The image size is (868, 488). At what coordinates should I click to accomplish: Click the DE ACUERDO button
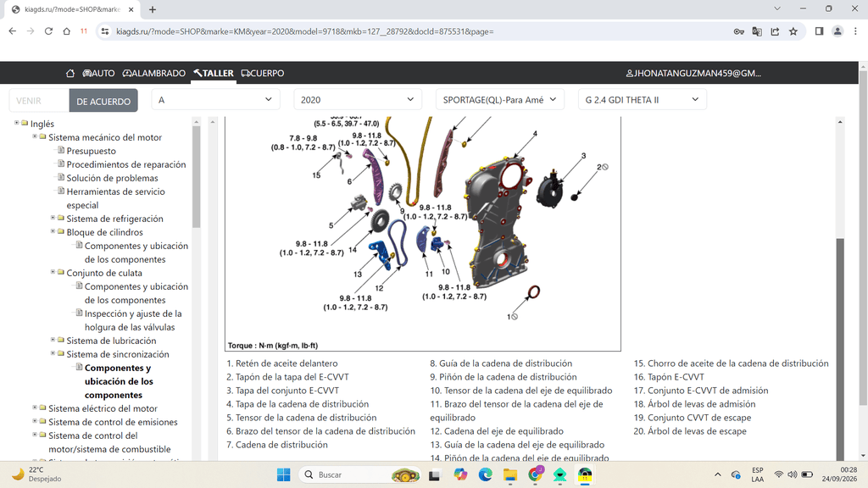coord(103,101)
